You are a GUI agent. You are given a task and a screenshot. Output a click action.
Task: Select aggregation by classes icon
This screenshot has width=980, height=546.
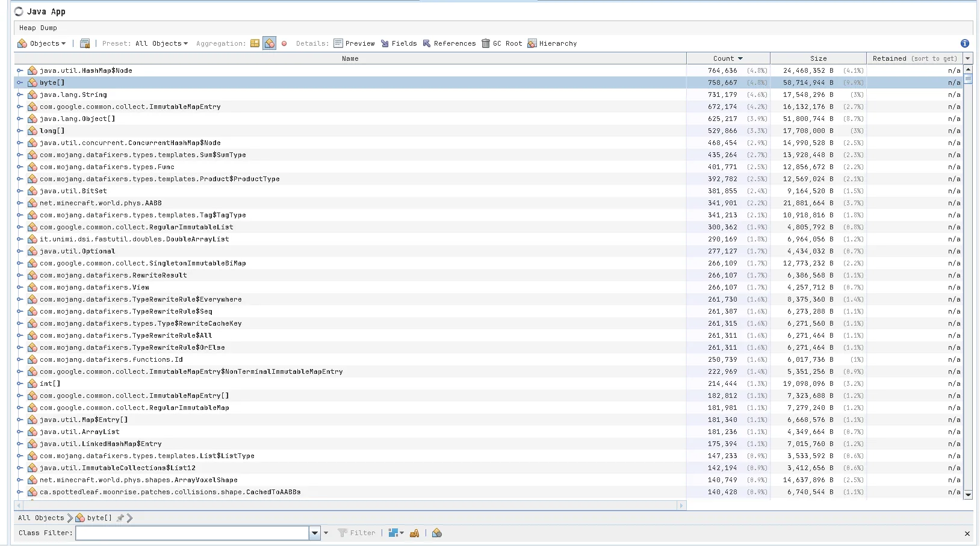269,43
